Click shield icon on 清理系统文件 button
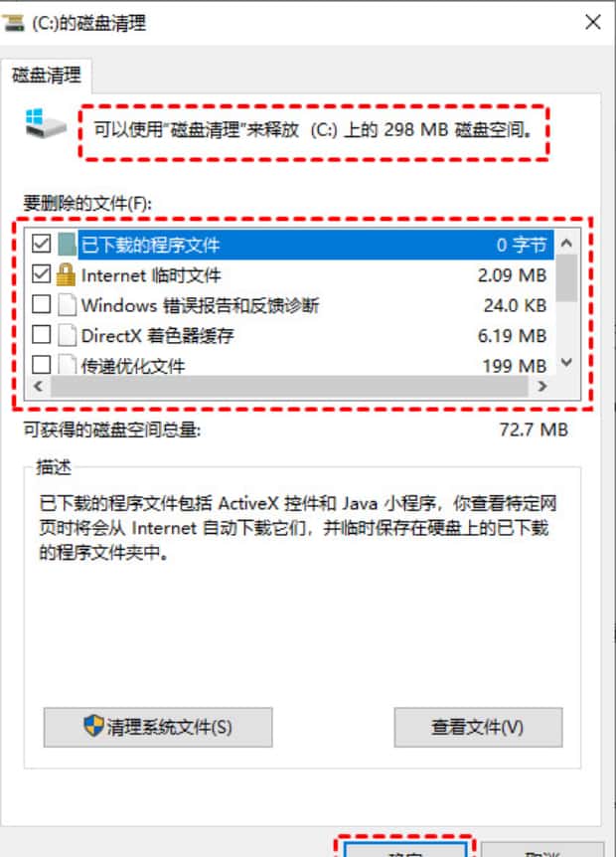 [x=94, y=726]
